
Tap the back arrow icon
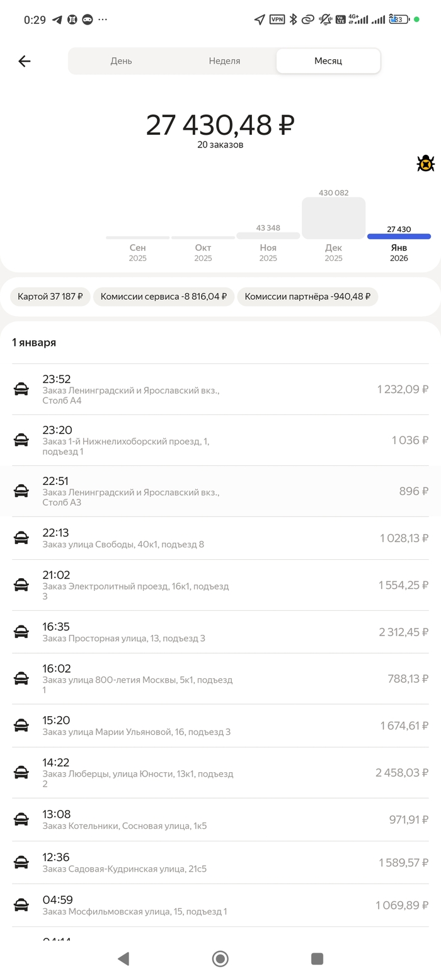(x=25, y=61)
